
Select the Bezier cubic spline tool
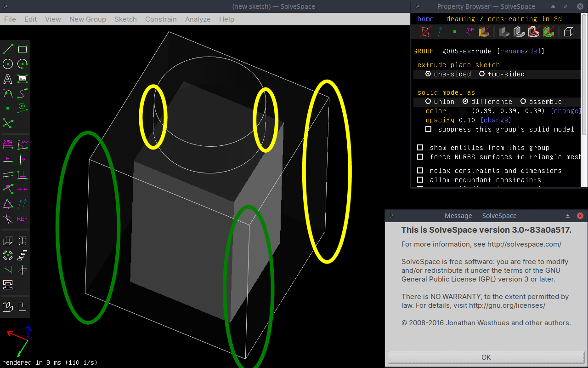point(23,93)
